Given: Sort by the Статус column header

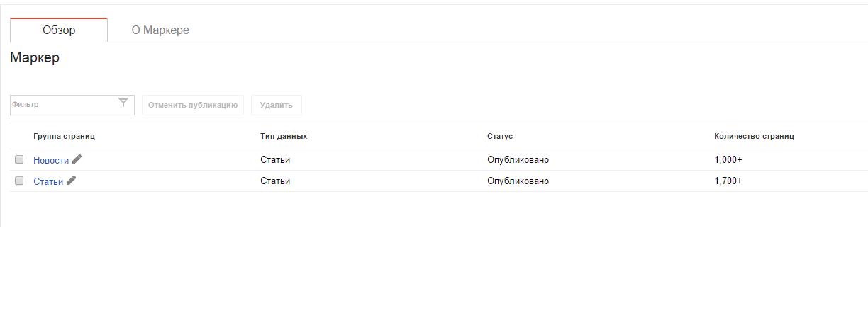Looking at the screenshot, I should pyautogui.click(x=500, y=135).
